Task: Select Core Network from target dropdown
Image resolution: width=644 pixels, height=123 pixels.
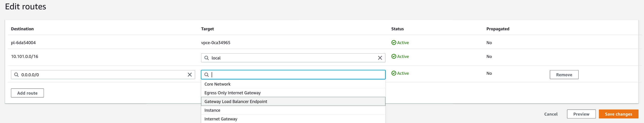Action: tap(217, 84)
